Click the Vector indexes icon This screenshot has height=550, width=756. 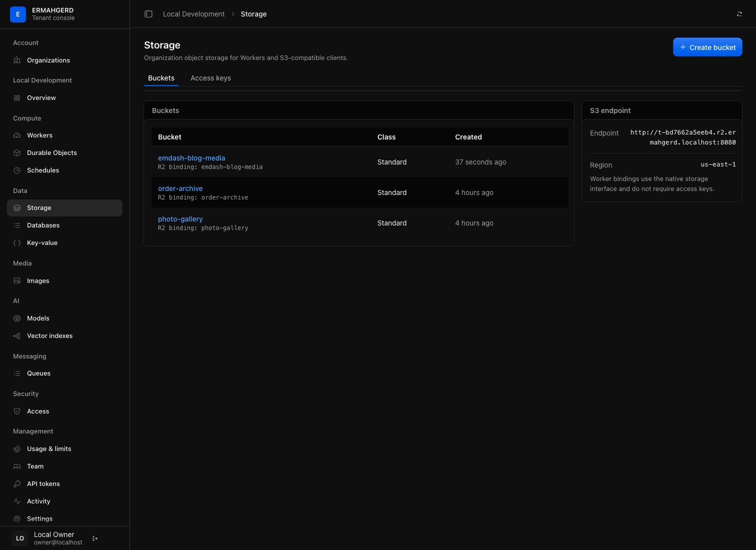pos(17,336)
